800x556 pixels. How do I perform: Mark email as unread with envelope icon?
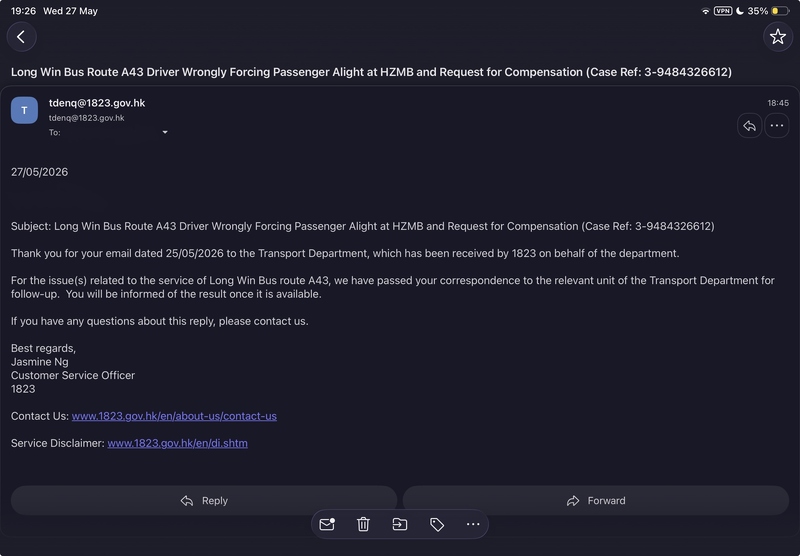coord(327,524)
